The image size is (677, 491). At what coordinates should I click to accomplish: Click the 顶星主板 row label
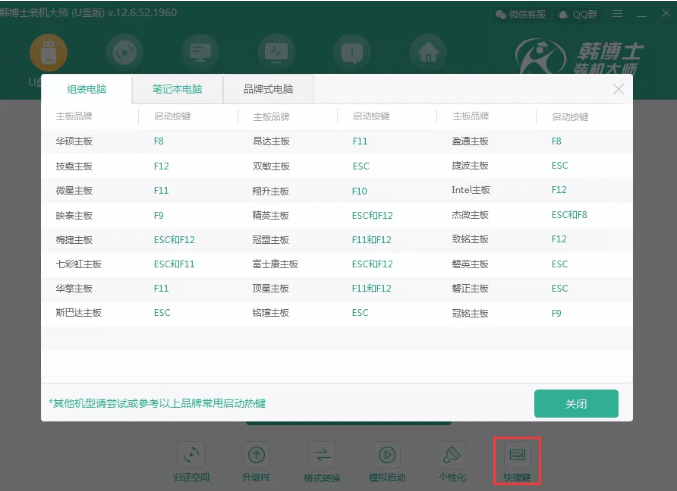tap(270, 288)
